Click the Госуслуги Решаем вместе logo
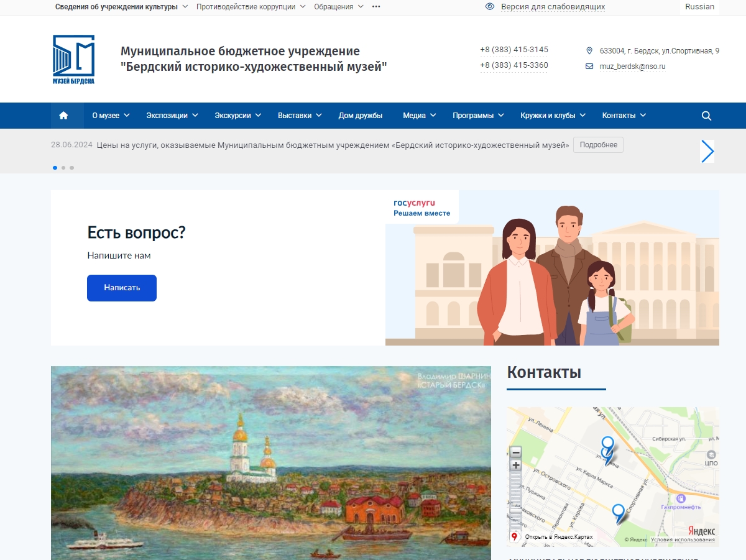This screenshot has height=560, width=746. click(421, 206)
